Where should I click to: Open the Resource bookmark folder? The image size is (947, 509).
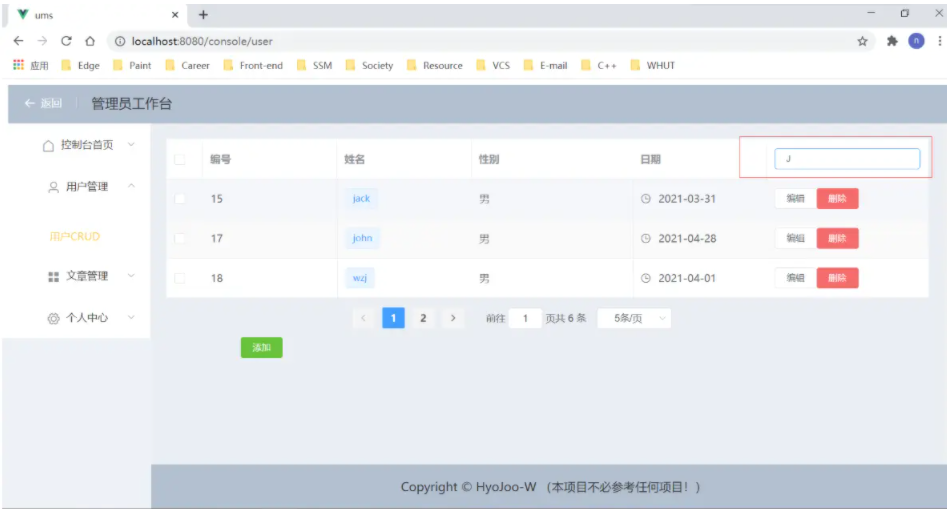[434, 65]
